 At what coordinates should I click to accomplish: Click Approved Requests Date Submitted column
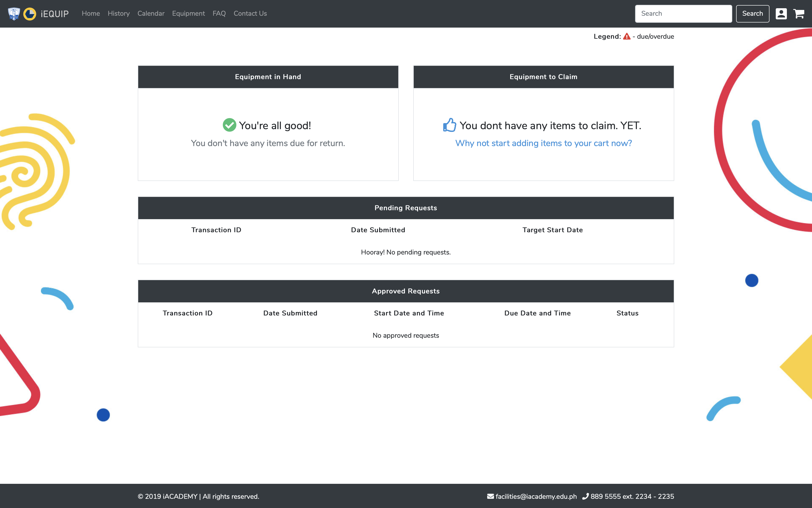(x=290, y=313)
